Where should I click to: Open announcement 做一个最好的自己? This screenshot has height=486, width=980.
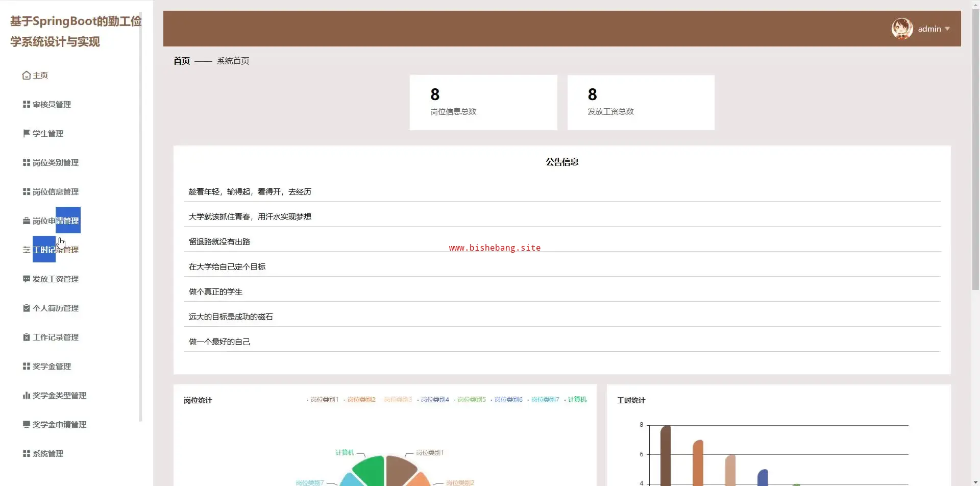(562, 342)
